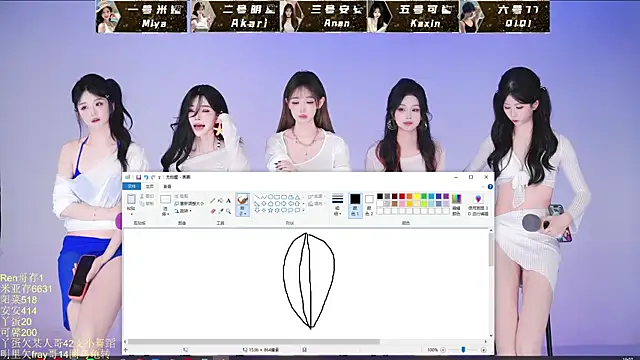Pick the purple palette swatch
Screen dimensions: 640x360
[446, 196]
